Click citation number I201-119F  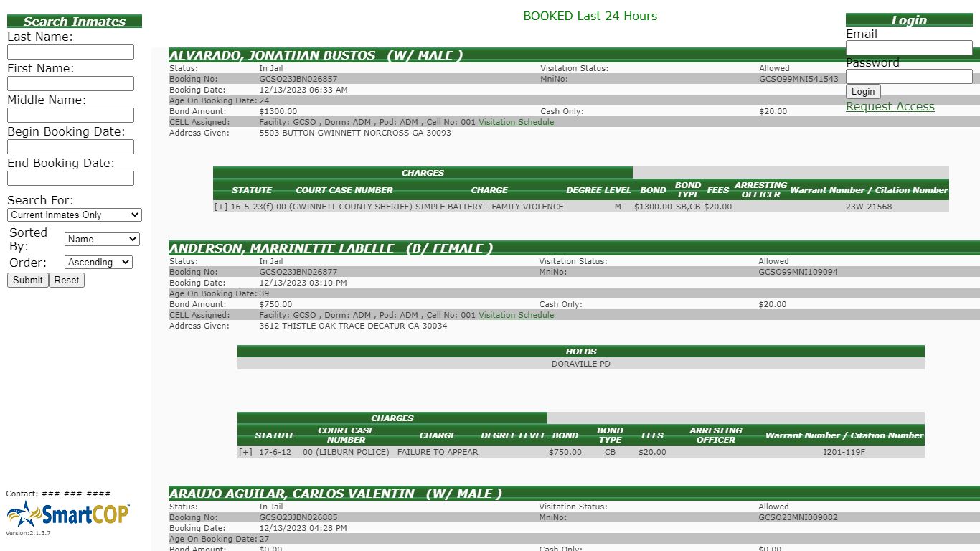tap(844, 452)
